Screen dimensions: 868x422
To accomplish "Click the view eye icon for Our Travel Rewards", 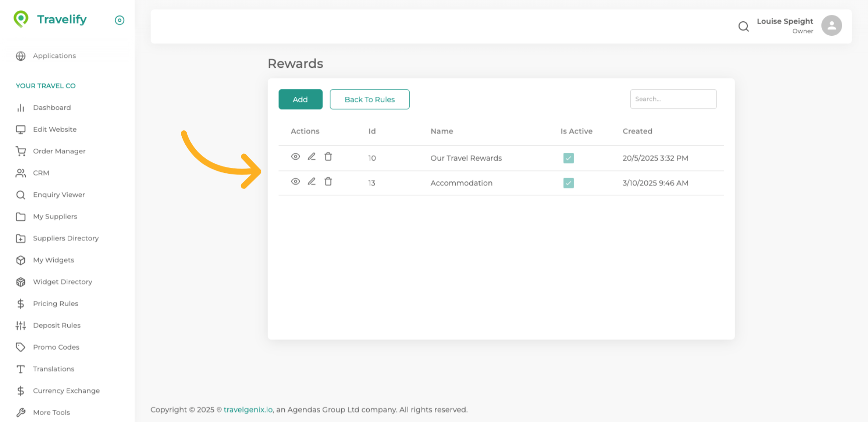I will pos(295,156).
